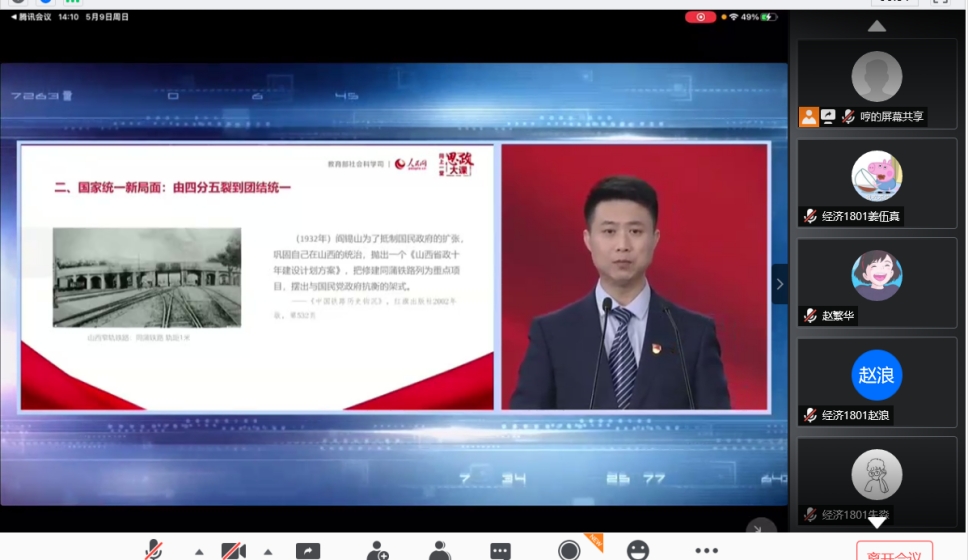Open the emoji reactions icon
Viewport: 968px width, 560px height.
(637, 550)
